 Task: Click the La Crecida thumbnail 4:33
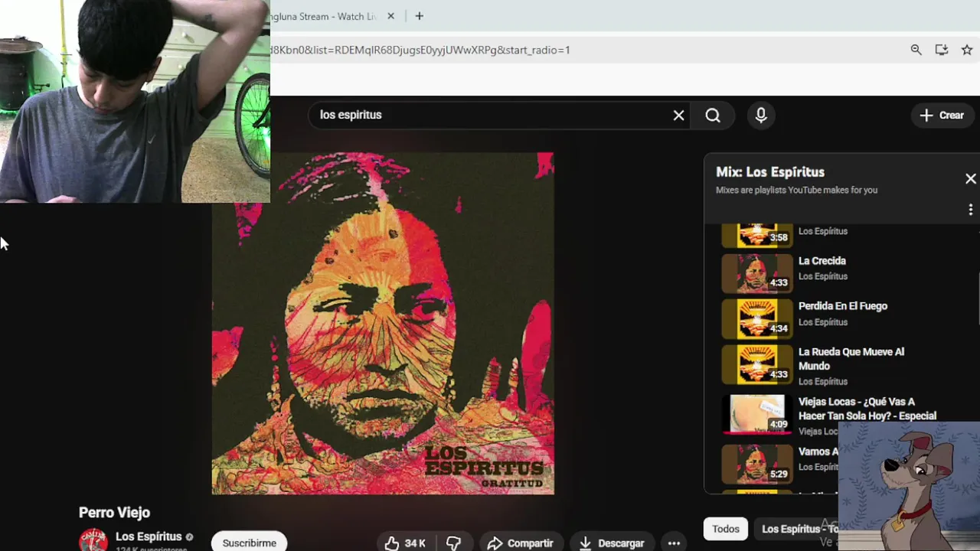[756, 273]
